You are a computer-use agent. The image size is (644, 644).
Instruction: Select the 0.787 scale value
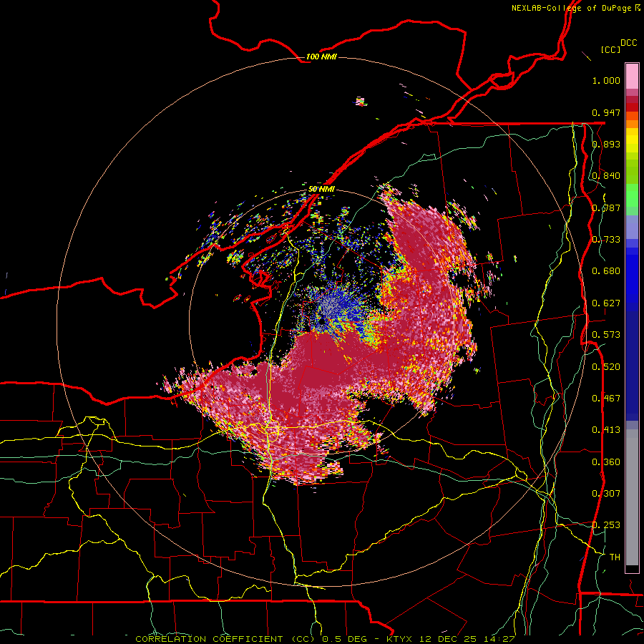tap(606, 208)
